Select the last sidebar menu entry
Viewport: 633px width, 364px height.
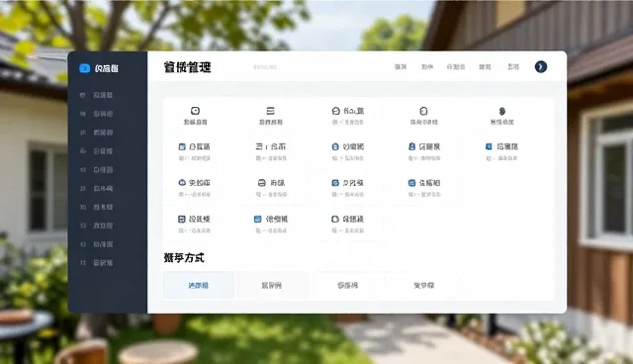pos(97,263)
